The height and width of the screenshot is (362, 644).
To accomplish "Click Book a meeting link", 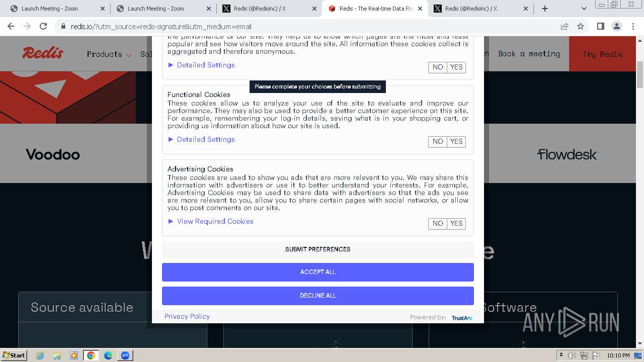I will (x=529, y=54).
